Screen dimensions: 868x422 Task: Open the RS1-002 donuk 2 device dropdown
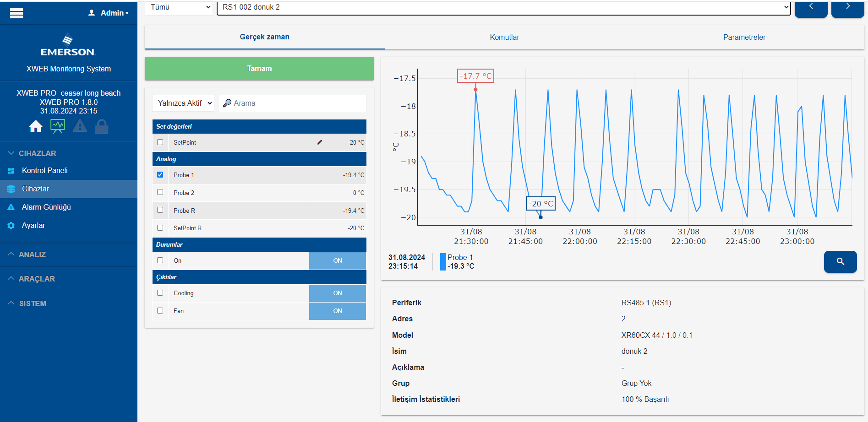pyautogui.click(x=503, y=7)
